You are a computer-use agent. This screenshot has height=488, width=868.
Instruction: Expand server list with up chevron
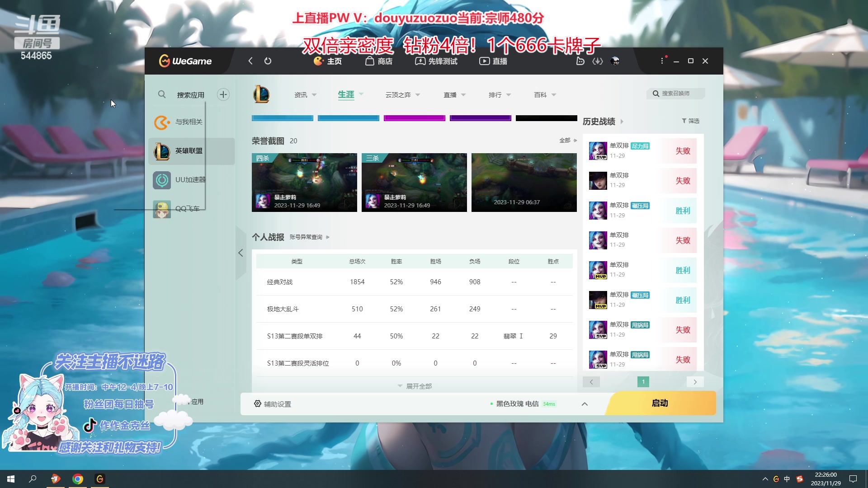tap(585, 404)
